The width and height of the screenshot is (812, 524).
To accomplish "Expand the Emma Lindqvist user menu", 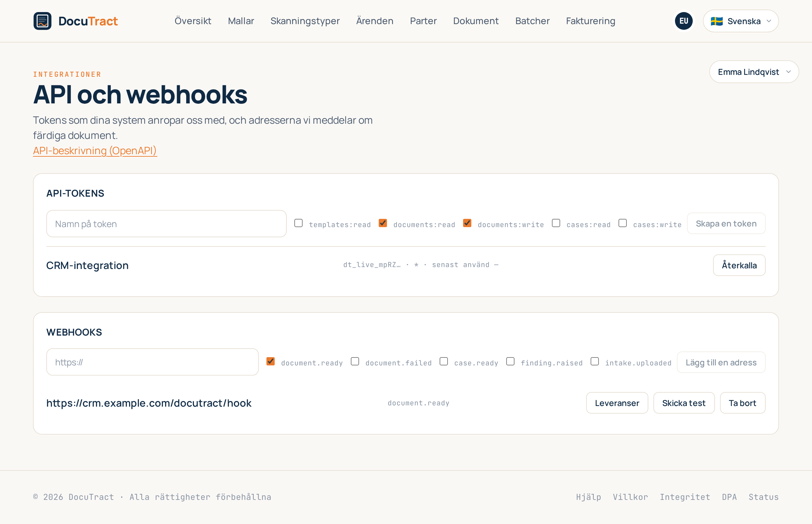I will [x=754, y=72].
